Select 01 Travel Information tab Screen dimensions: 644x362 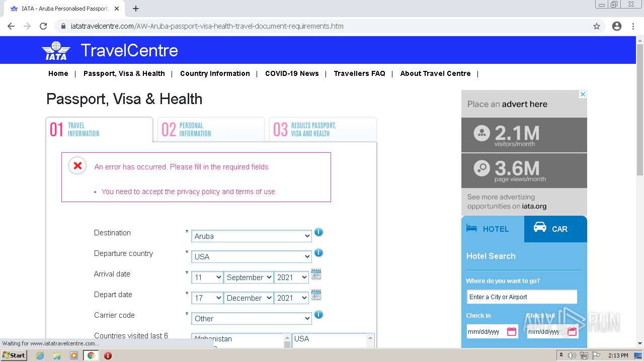click(99, 130)
